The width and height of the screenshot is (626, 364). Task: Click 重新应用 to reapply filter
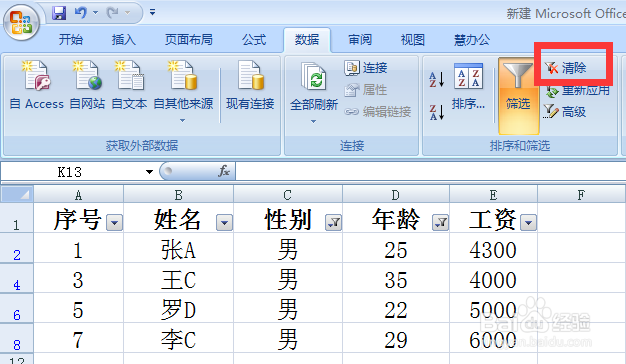point(578,91)
